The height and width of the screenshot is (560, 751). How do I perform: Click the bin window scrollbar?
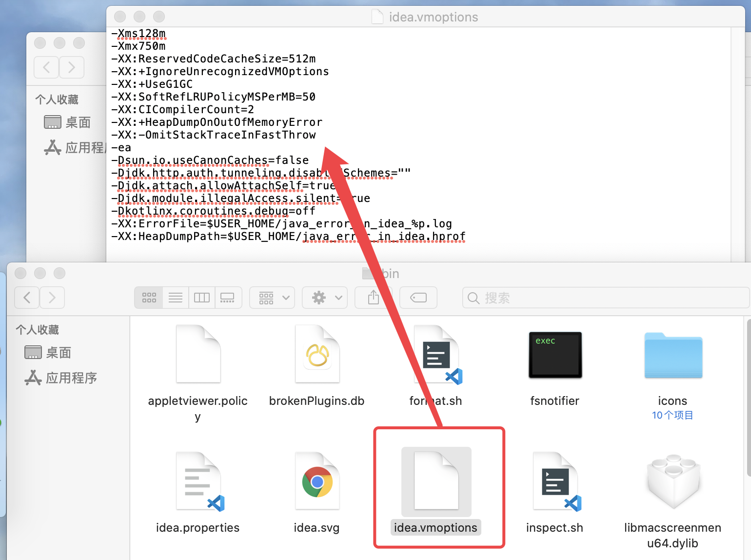pyautogui.click(x=749, y=398)
